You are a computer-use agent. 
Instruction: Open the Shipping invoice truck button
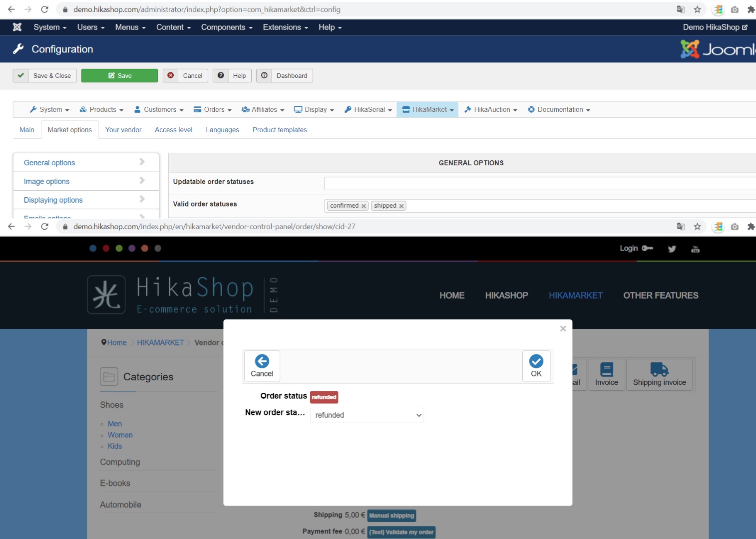660,374
